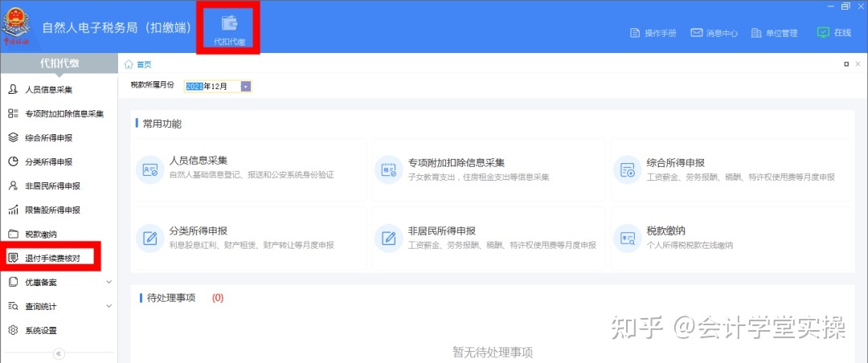Open 税款缴纳 card payment icon

coord(627,239)
